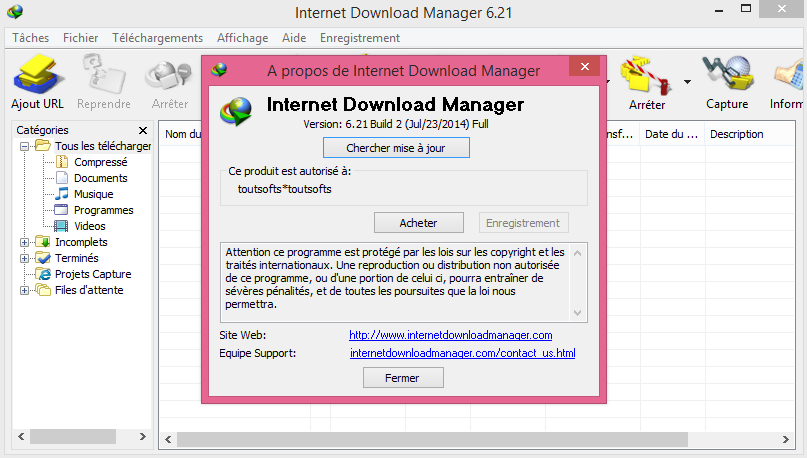807x458 pixels.
Task: Expand the Terminés tree node
Action: point(24,258)
